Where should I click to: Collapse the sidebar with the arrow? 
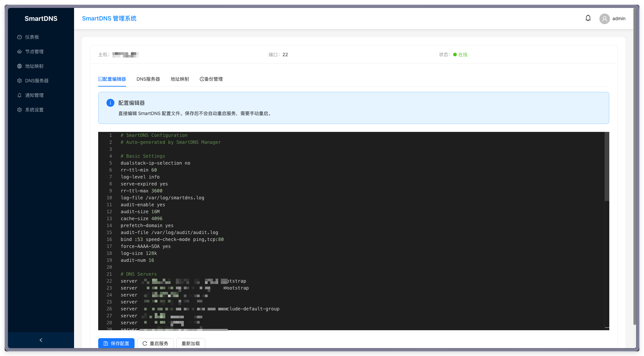[41, 340]
